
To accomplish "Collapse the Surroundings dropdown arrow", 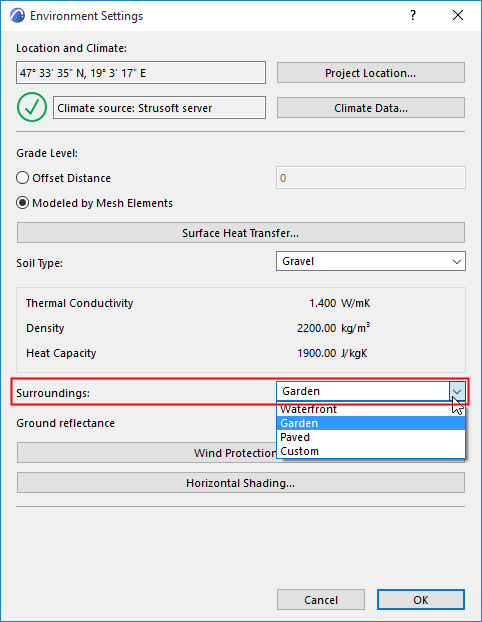I will 457,392.
